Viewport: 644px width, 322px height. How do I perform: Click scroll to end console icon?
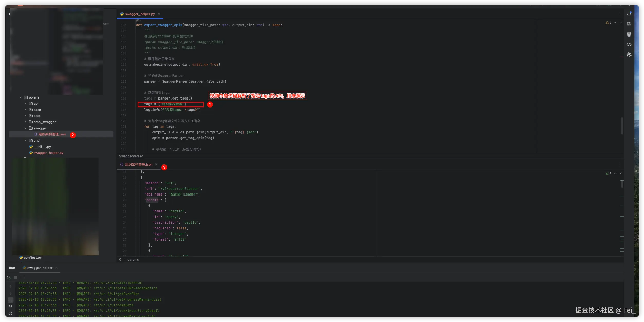pos(11,307)
